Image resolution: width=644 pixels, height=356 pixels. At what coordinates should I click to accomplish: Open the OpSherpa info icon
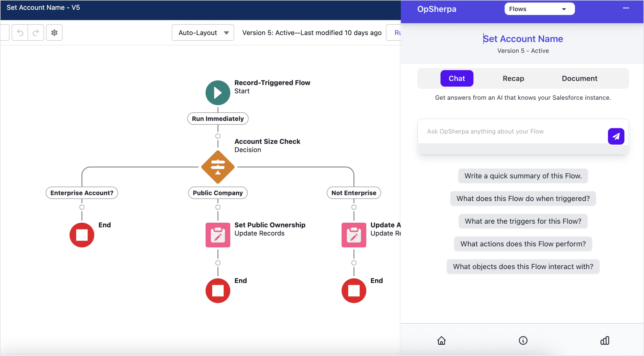pos(523,341)
